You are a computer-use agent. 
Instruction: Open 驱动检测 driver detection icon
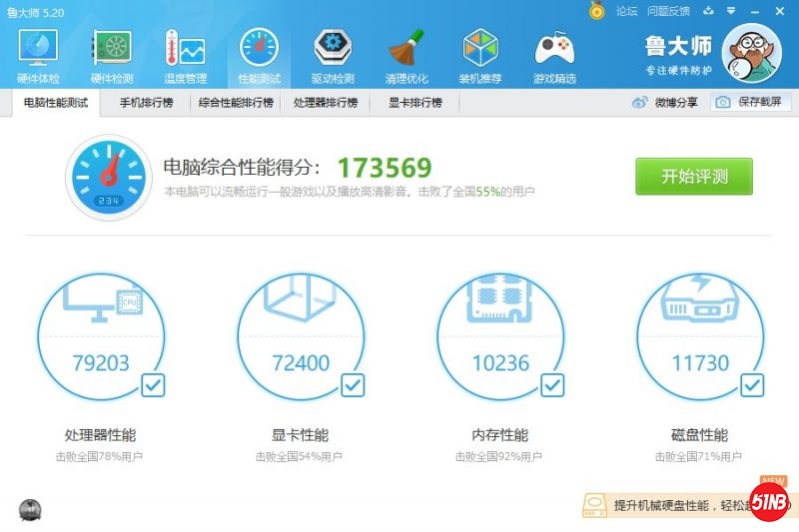pyautogui.click(x=333, y=55)
